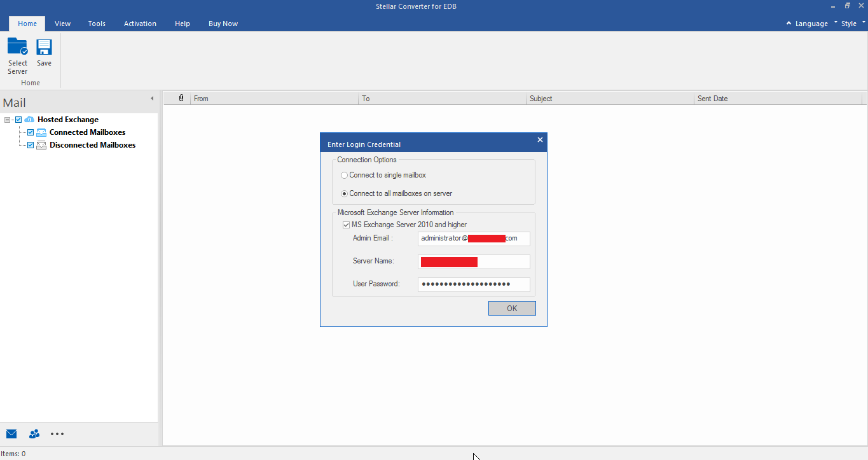Click the Save icon in ribbon
This screenshot has width=868, height=460.
pyautogui.click(x=44, y=48)
